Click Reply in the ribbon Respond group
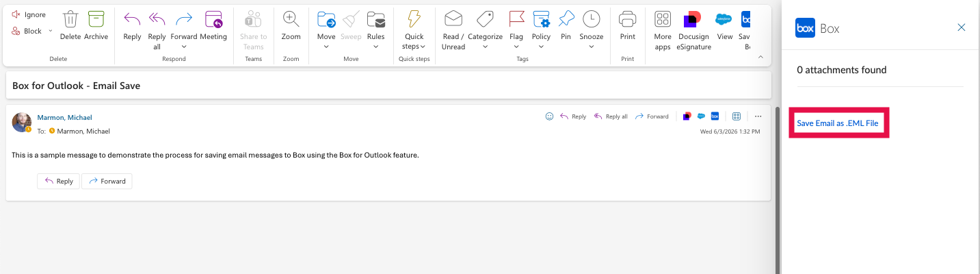980x274 pixels. coord(132,26)
